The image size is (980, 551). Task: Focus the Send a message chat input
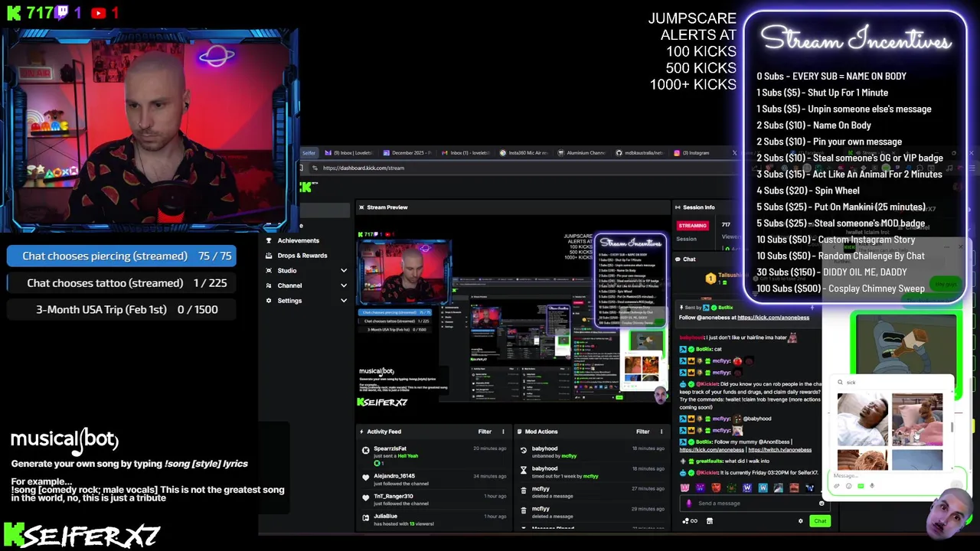point(754,503)
